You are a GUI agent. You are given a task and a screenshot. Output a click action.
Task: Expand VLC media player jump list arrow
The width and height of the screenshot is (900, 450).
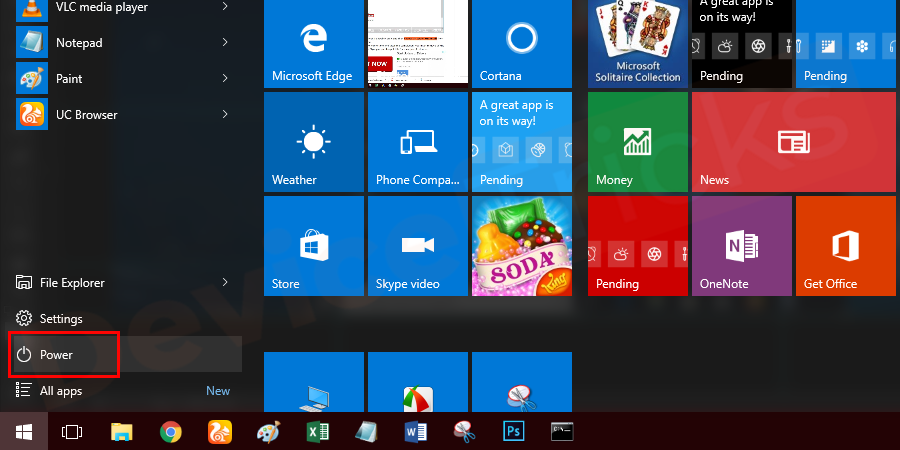pyautogui.click(x=225, y=6)
